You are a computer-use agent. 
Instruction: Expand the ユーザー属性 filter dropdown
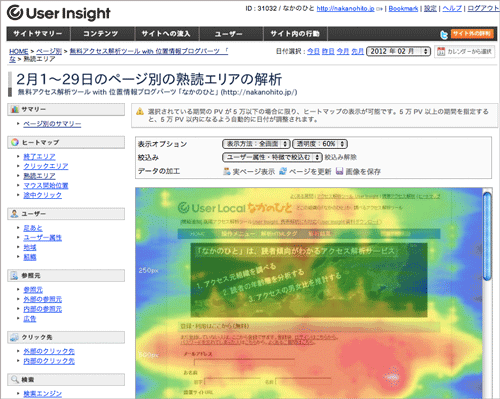point(272,157)
